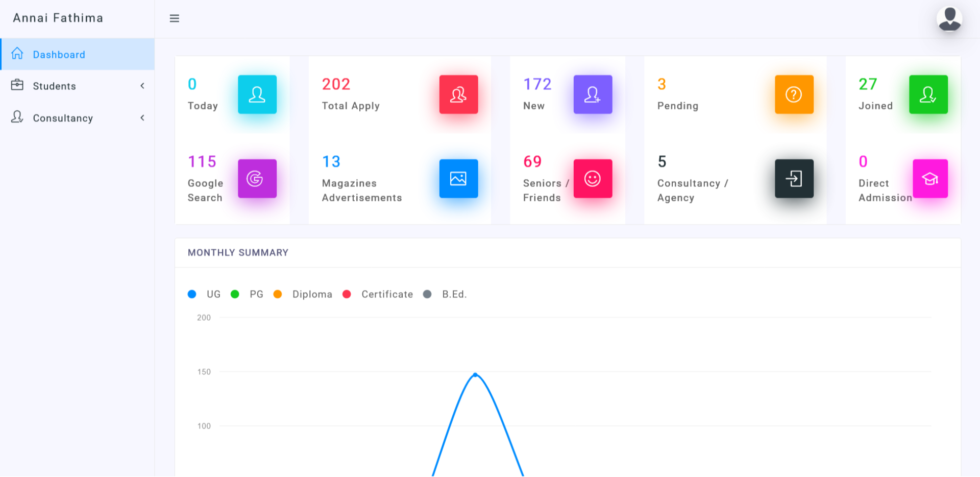Toggle the PG legend item
The width and height of the screenshot is (980, 477).
248,294
